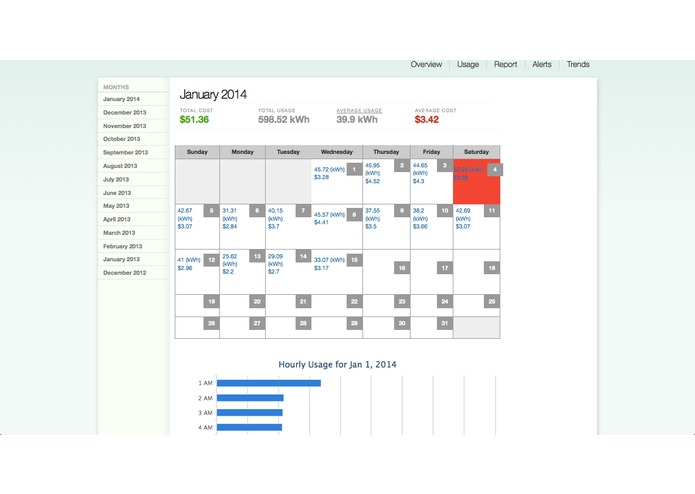Click the 598.52 kWh total usage value
Viewport: 695px width, 494px height.
click(x=284, y=119)
